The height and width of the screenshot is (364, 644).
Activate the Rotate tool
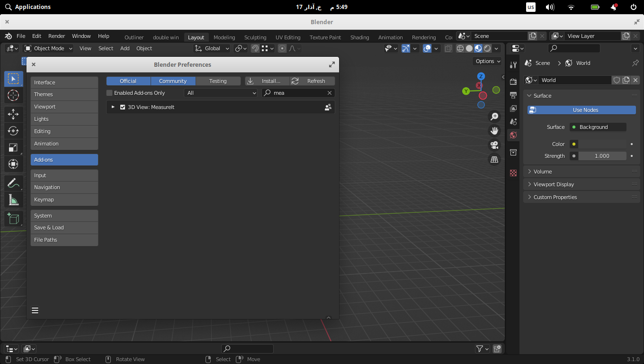[13, 131]
